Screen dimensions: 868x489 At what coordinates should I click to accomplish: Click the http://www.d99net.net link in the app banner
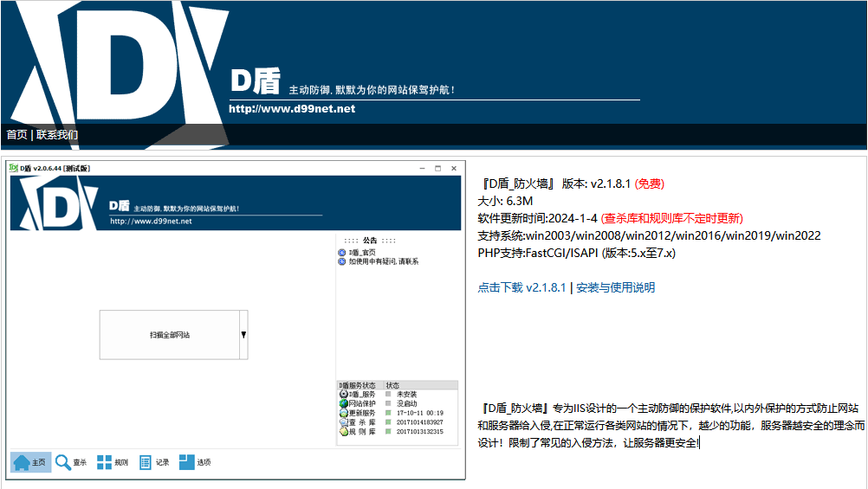[x=151, y=222]
